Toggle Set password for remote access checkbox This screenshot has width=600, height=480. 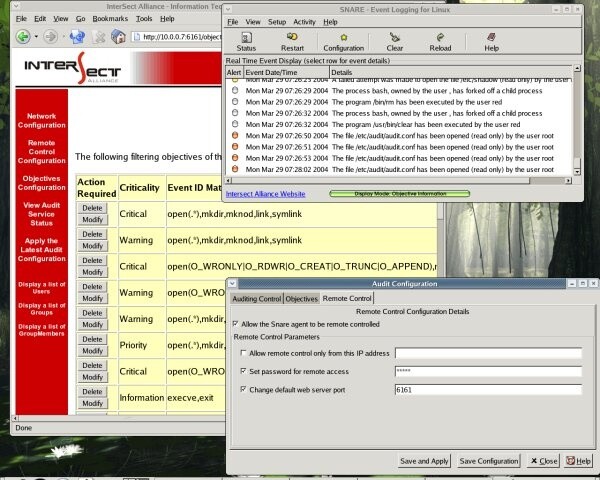click(x=243, y=371)
